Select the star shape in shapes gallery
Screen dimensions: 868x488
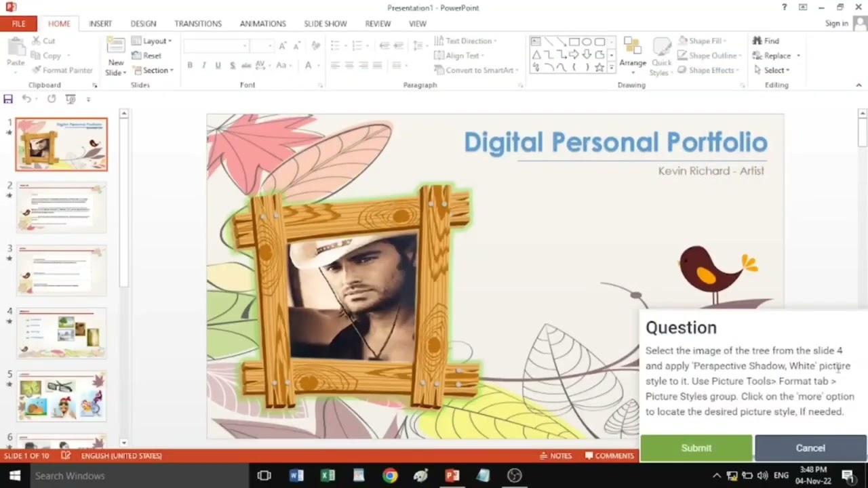[x=599, y=67]
